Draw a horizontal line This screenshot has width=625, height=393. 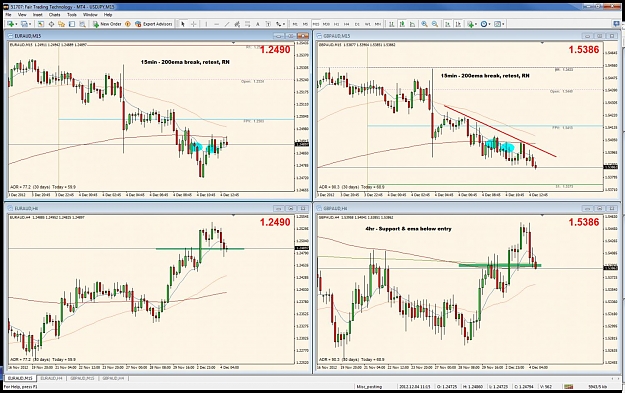(216, 24)
